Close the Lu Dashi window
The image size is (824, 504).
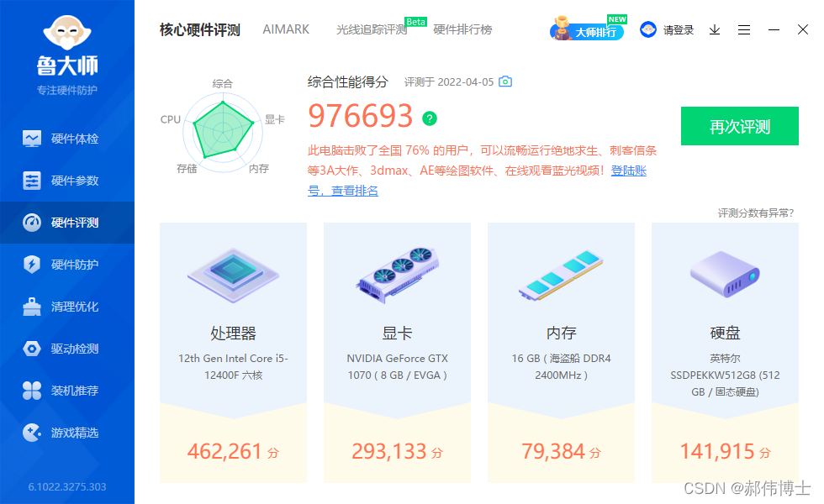[x=802, y=29]
